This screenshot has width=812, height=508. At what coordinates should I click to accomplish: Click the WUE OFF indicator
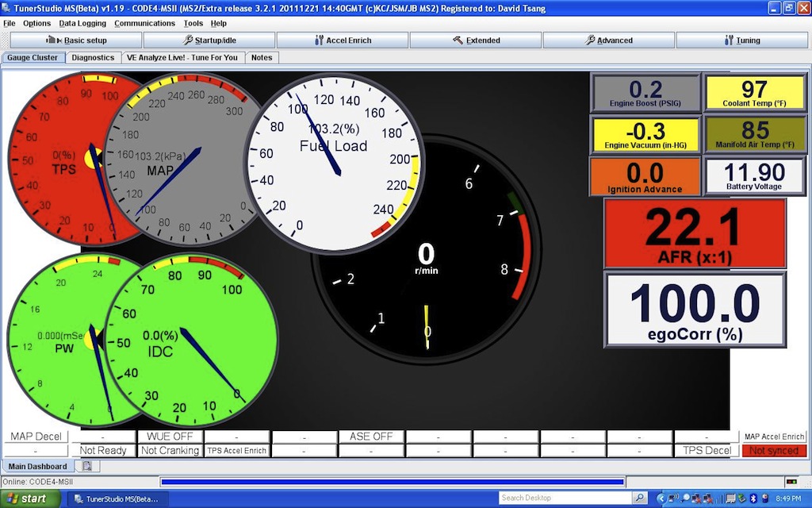pyautogui.click(x=170, y=437)
